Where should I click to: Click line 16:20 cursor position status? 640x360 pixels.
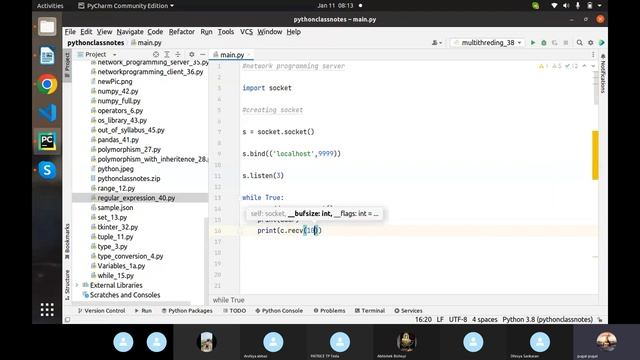tap(423, 320)
